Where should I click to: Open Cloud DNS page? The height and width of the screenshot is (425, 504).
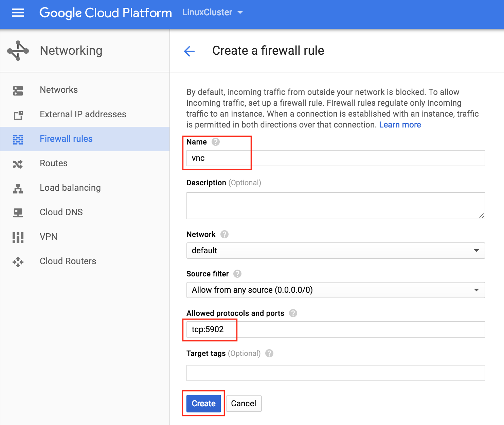pos(85,212)
